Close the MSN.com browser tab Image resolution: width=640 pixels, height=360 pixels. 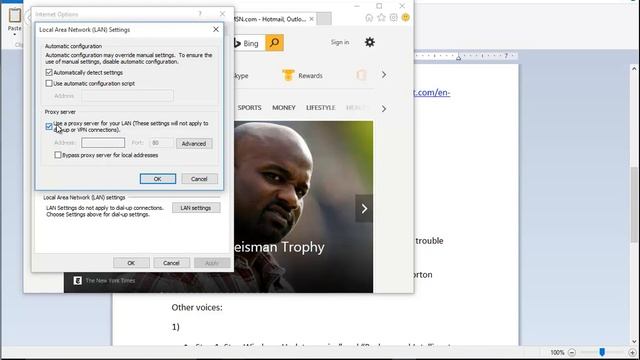click(311, 19)
